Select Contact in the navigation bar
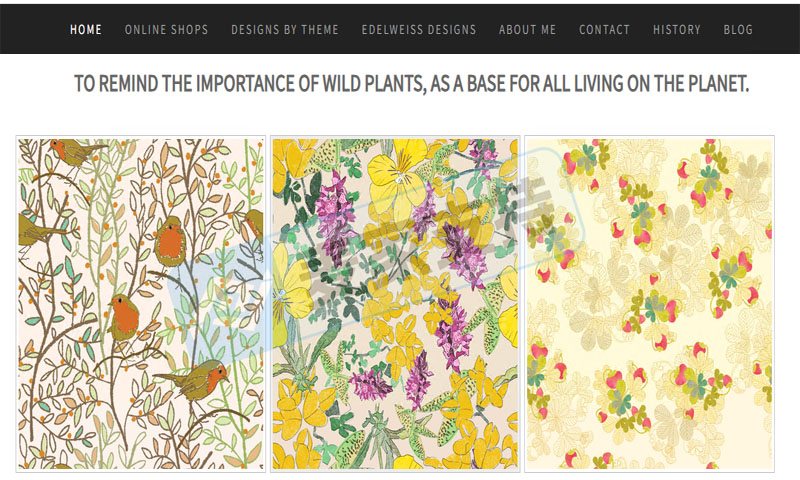Viewport: 800px width, 480px height. (604, 30)
